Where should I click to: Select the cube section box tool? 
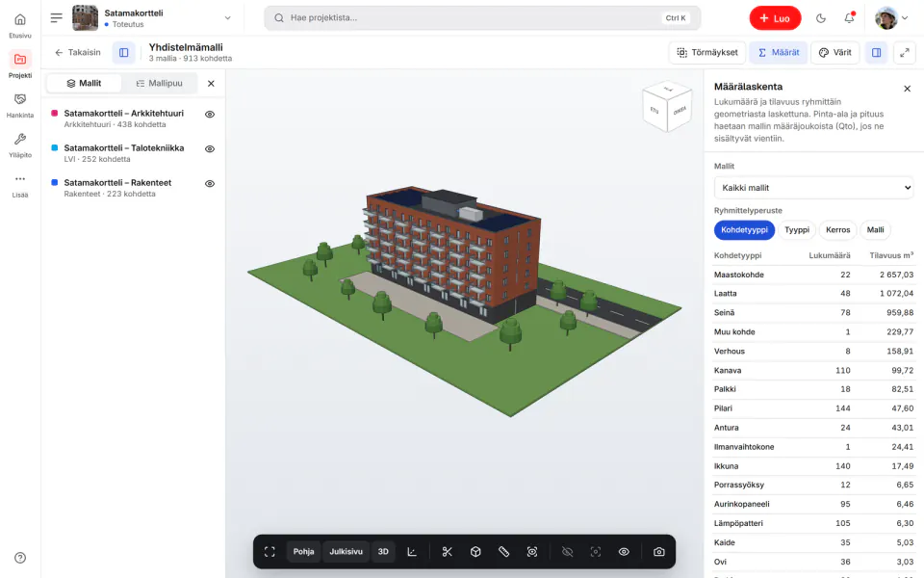pyautogui.click(x=475, y=552)
